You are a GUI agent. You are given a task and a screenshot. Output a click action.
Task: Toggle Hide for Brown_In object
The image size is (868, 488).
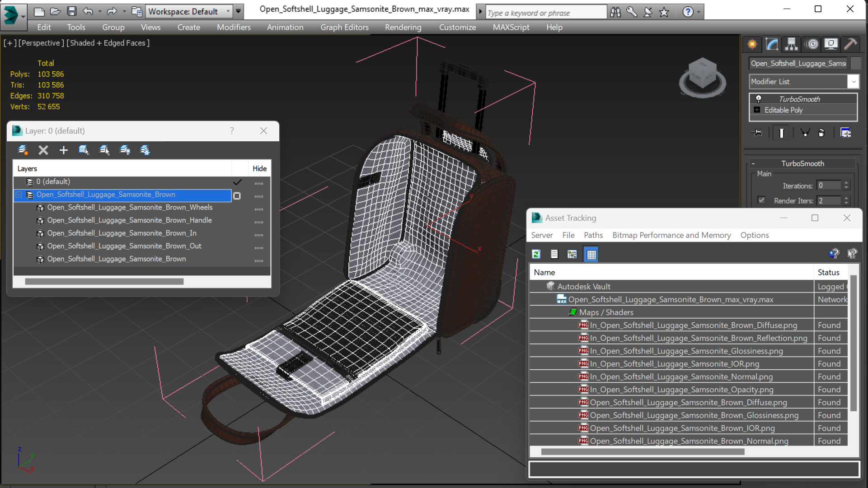[259, 235]
